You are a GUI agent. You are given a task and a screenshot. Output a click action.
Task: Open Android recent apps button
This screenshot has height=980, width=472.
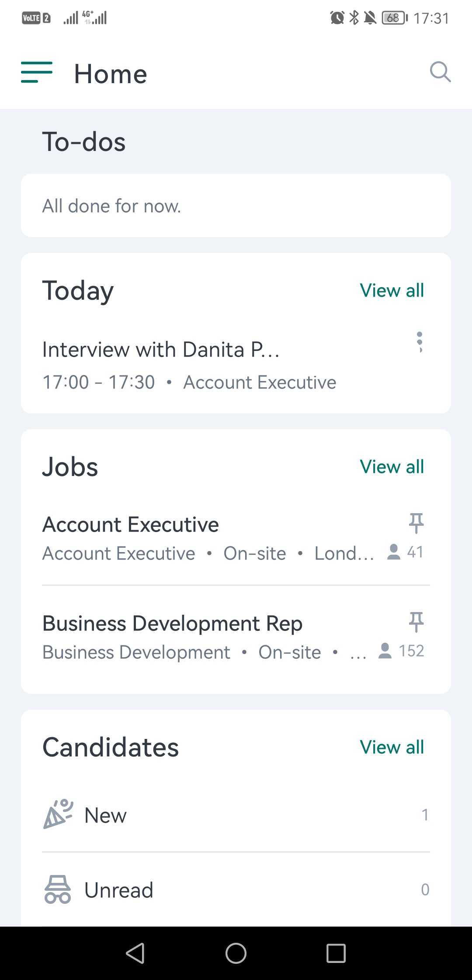[x=336, y=953]
